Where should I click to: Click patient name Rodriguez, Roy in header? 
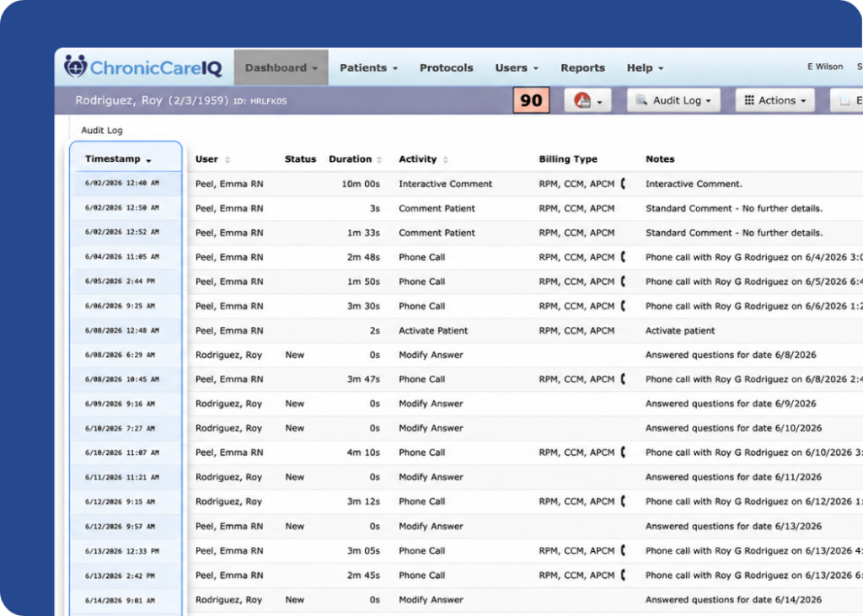coord(118,100)
